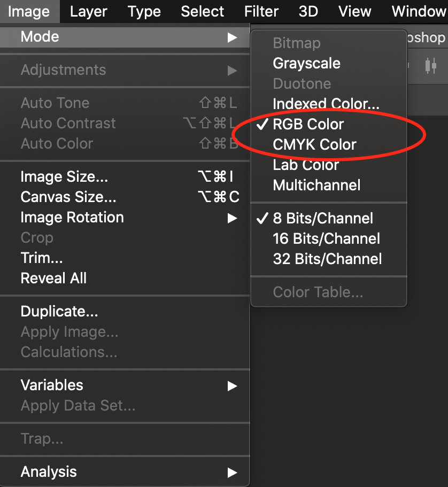Viewport: 448px width, 487px height.
Task: Select the checked 8 Bits/Channel option
Action: 322,218
